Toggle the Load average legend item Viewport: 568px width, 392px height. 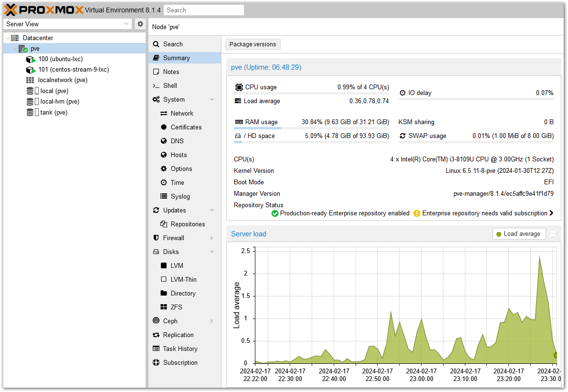tap(519, 234)
